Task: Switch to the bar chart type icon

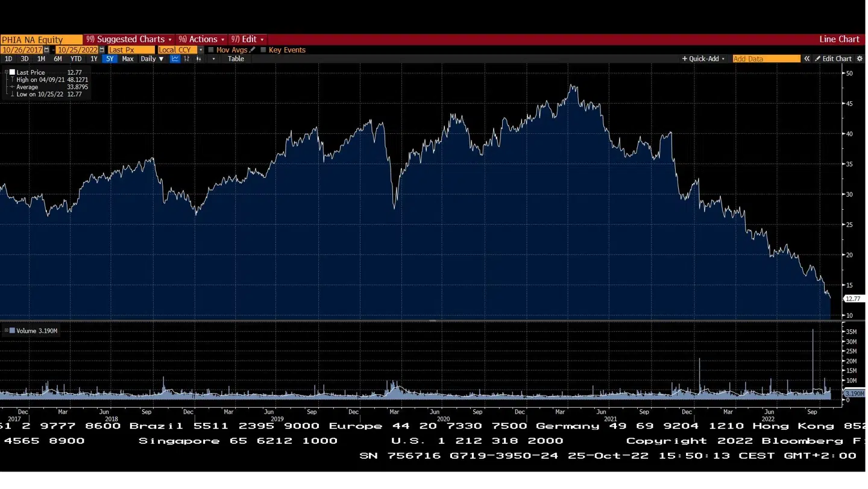Action: (x=187, y=59)
